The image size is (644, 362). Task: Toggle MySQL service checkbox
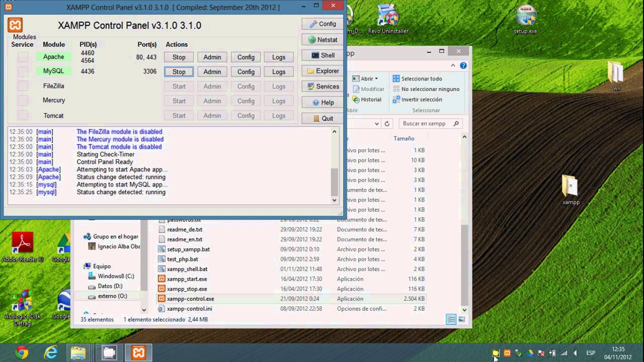(23, 71)
